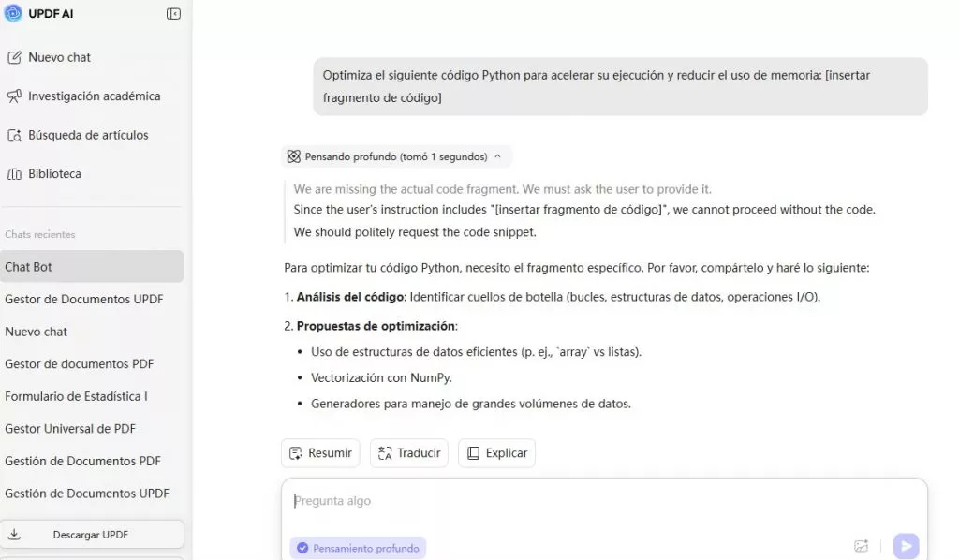Toggle Pensamiento profundo mode
Image resolution: width=959 pixels, height=560 pixels.
[358, 548]
